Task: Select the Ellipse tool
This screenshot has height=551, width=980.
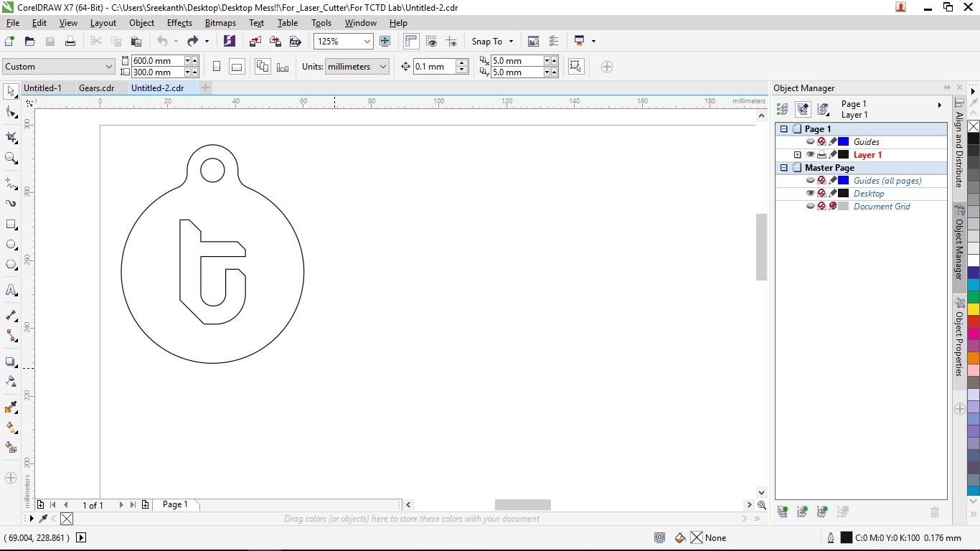Action: click(x=11, y=245)
